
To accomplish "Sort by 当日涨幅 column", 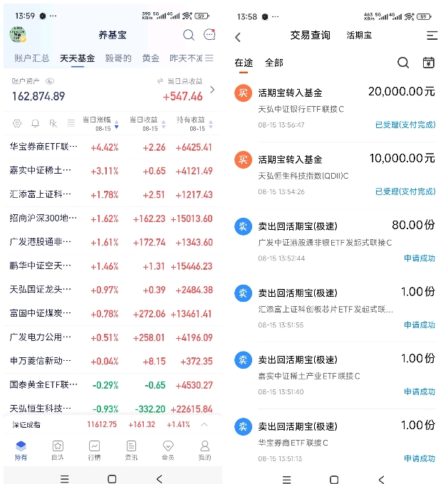I will click(100, 123).
